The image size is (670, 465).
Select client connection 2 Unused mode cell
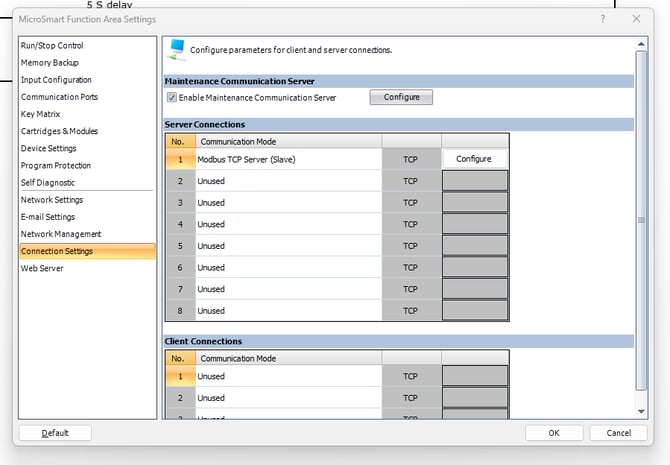coord(288,398)
